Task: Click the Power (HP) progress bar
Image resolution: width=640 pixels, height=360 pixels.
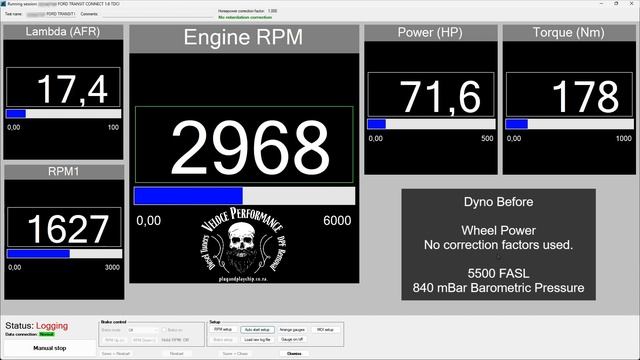Action: click(431, 124)
